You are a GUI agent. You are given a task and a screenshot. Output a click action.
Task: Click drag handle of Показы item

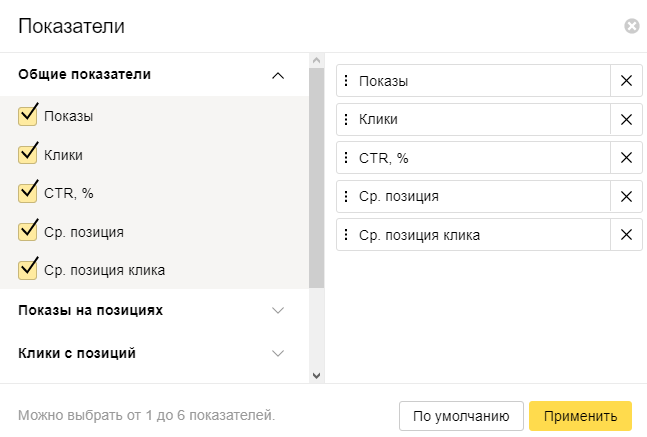[346, 81]
